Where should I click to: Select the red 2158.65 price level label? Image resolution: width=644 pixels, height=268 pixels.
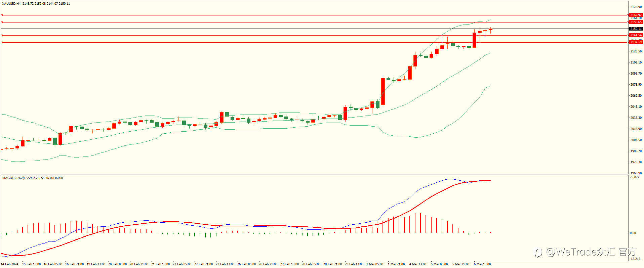click(636, 22)
